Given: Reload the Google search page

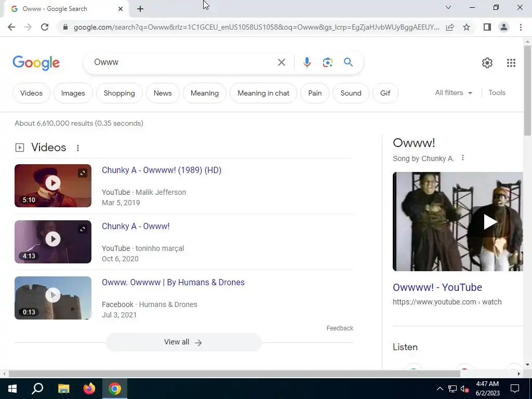Looking at the screenshot, I should (x=45, y=27).
